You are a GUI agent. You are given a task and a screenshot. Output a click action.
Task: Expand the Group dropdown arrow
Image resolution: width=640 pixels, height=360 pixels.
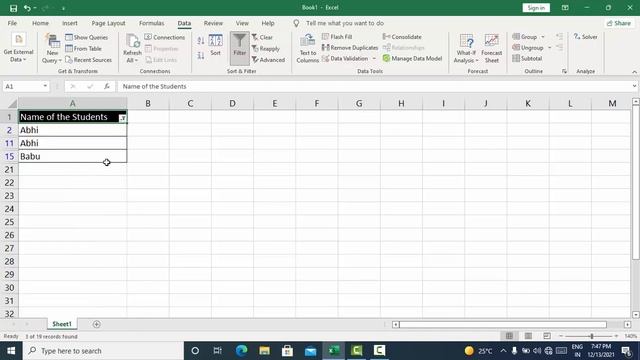pos(543,37)
